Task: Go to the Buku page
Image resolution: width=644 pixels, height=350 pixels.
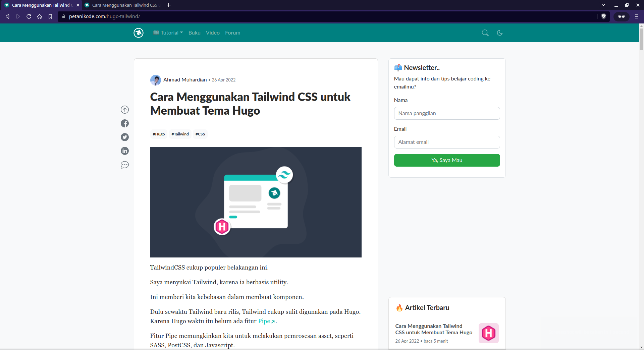Action: 194,33
